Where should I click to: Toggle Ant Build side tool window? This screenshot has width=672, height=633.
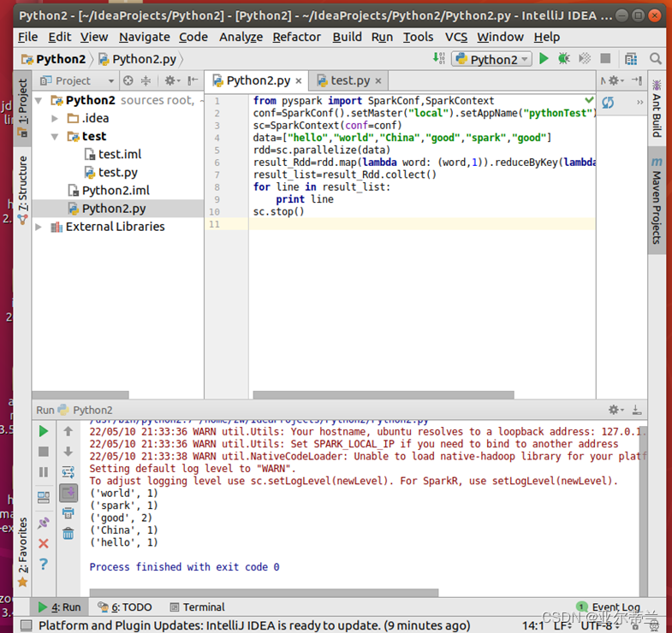656,109
